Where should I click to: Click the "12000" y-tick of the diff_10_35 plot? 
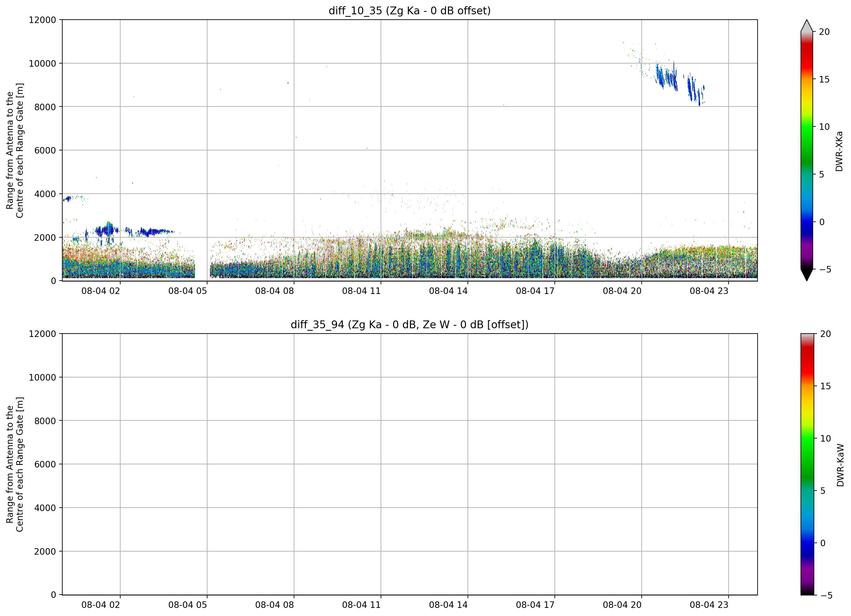point(42,20)
